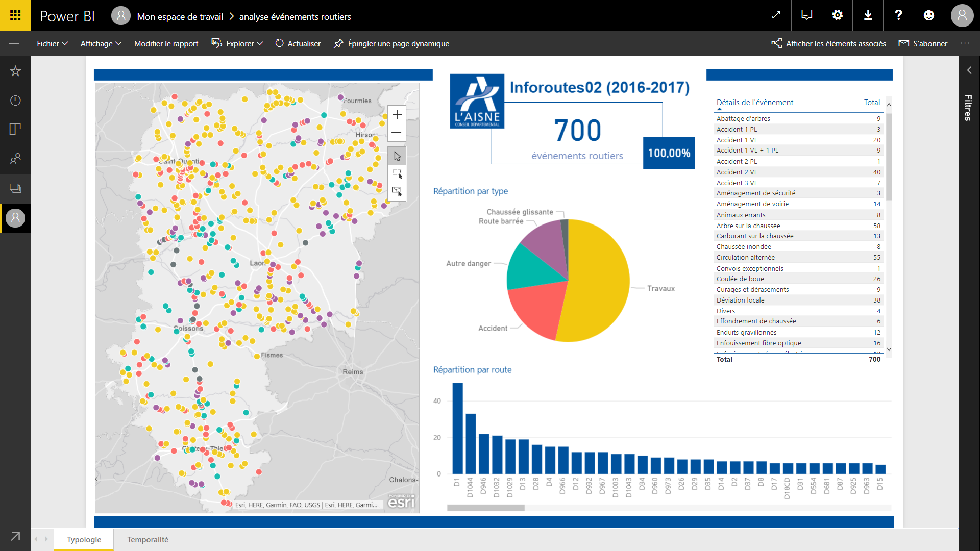Screen dimensions: 980x551
Task: Click analyse événements routiers breadcrumb
Action: click(x=295, y=17)
